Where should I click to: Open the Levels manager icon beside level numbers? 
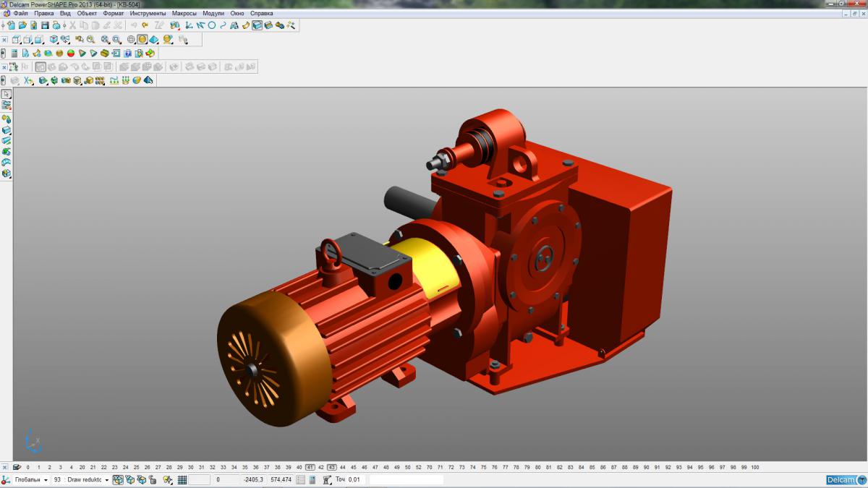(x=17, y=468)
